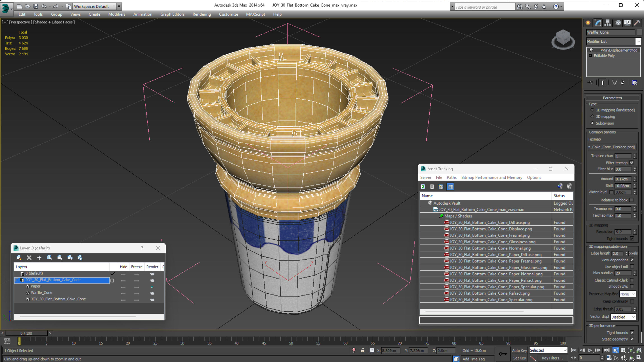
Task: Click the Redo arrow icon
Action: tap(56, 6)
